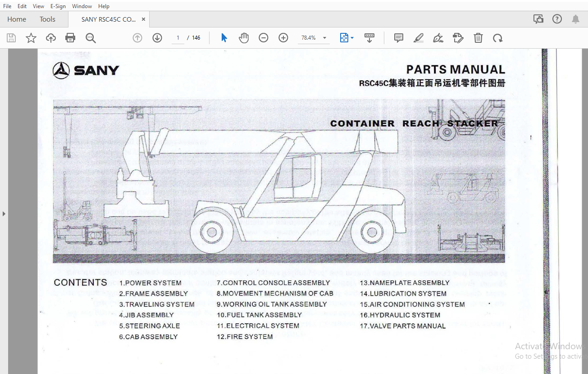Click the 6.CAB ASSEMBLY contents entry

pyautogui.click(x=148, y=337)
